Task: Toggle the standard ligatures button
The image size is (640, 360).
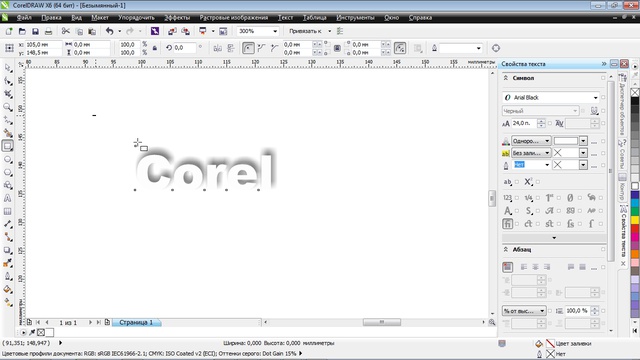Action: 507,224
